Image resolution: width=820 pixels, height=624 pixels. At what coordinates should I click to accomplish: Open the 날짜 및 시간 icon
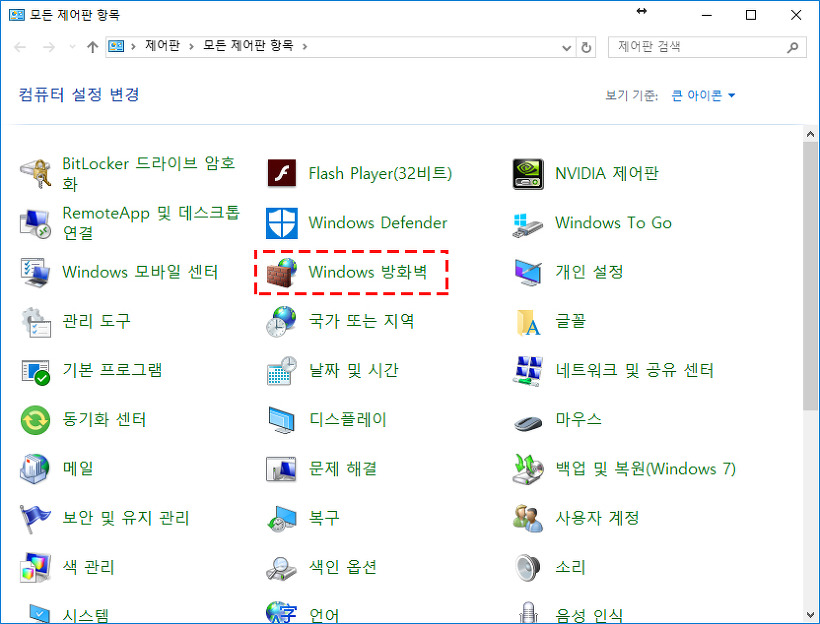pyautogui.click(x=282, y=371)
